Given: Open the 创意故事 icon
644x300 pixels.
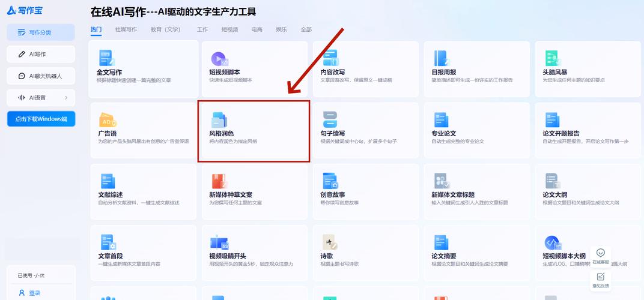Looking at the screenshot, I should click(x=330, y=181).
